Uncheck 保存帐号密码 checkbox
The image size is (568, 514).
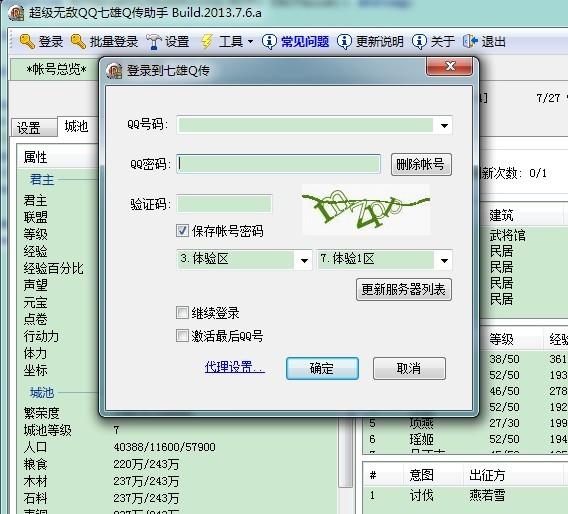(x=182, y=231)
